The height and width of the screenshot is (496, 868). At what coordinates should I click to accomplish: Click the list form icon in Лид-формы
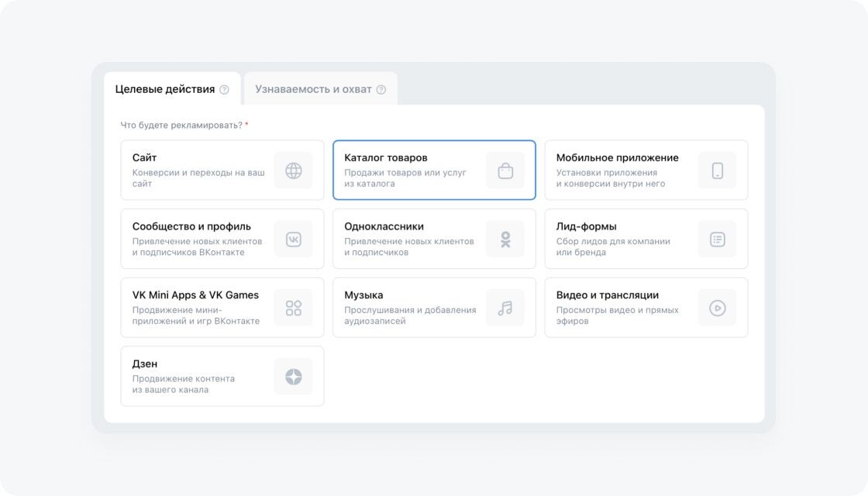tap(718, 239)
